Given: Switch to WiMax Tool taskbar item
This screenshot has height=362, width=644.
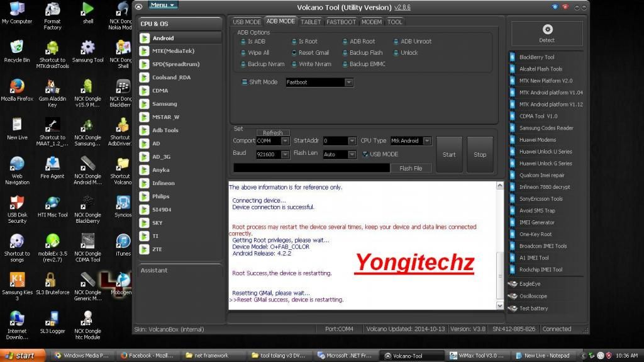Looking at the screenshot, I should (477, 356).
